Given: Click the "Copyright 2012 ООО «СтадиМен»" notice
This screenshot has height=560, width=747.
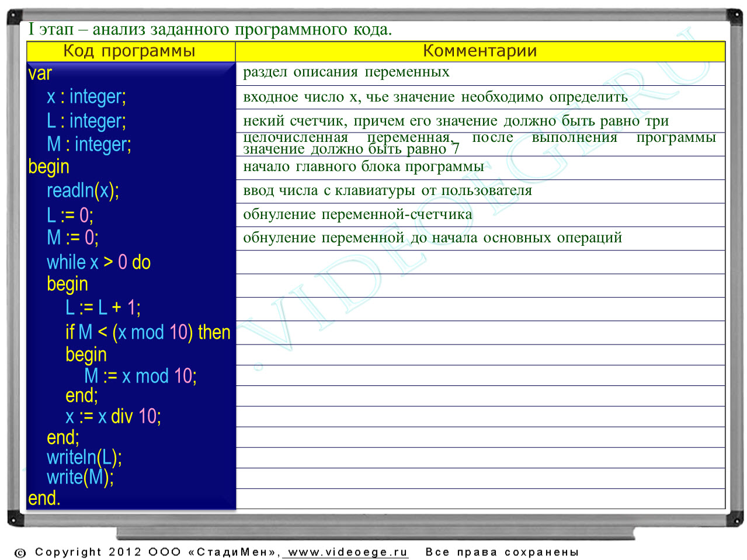Looking at the screenshot, I should 157,552.
